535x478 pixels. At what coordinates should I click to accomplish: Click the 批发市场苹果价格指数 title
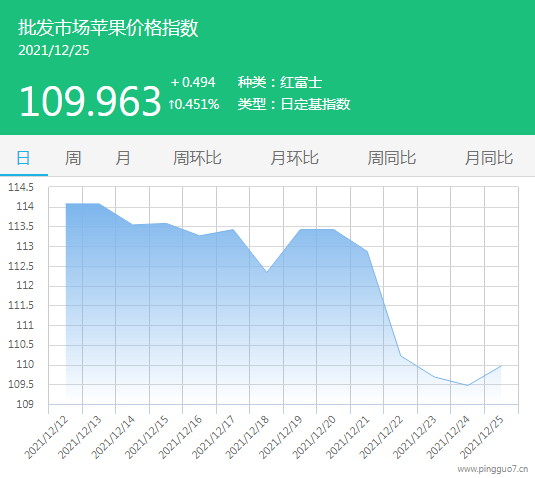point(108,28)
